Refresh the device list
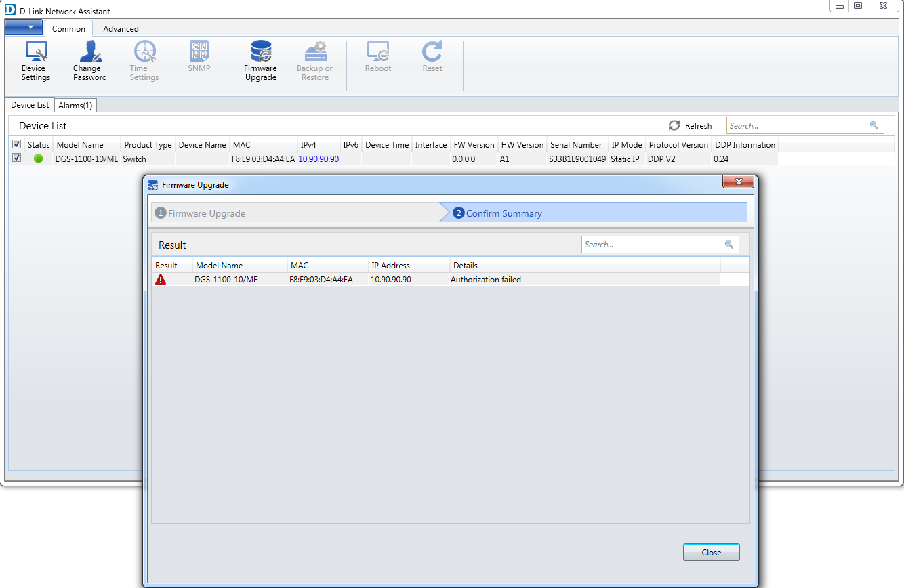The height and width of the screenshot is (588, 904). coord(691,125)
